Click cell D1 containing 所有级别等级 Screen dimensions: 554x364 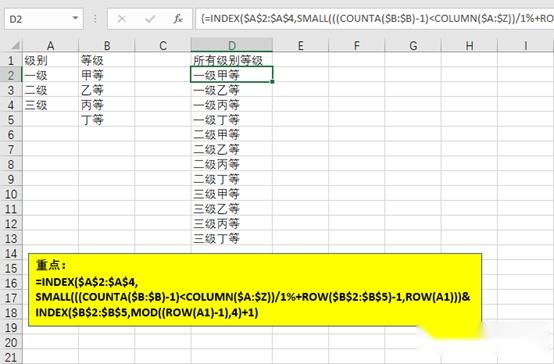click(232, 60)
